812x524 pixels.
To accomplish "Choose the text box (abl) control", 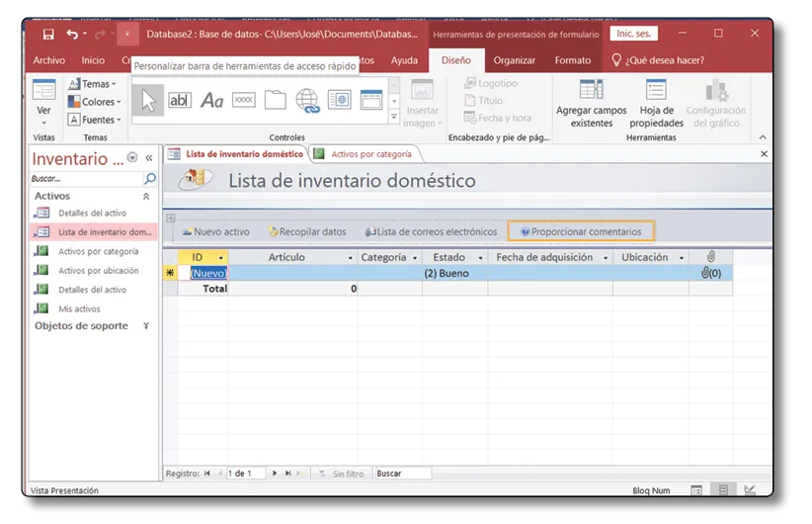I will [180, 100].
